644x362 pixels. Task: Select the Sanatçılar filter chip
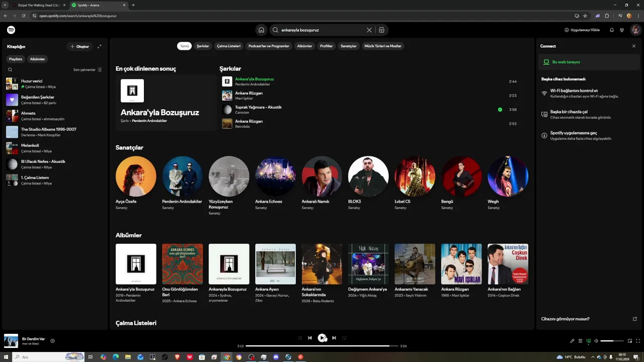(x=349, y=46)
